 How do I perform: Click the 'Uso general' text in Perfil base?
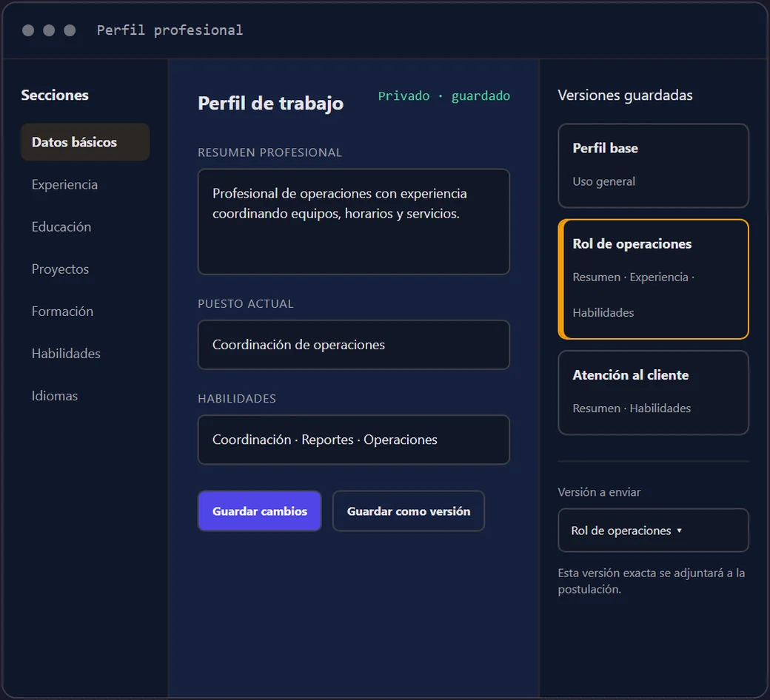point(603,181)
